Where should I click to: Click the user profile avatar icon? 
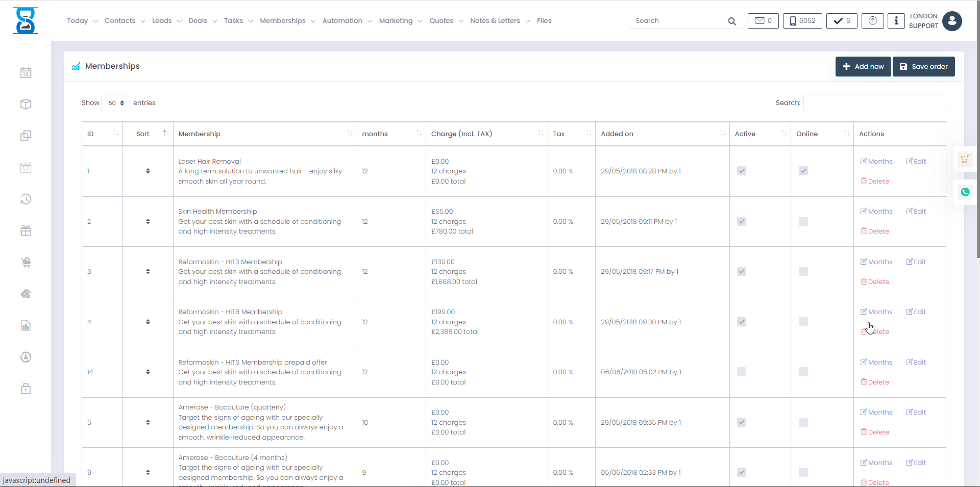tap(952, 21)
